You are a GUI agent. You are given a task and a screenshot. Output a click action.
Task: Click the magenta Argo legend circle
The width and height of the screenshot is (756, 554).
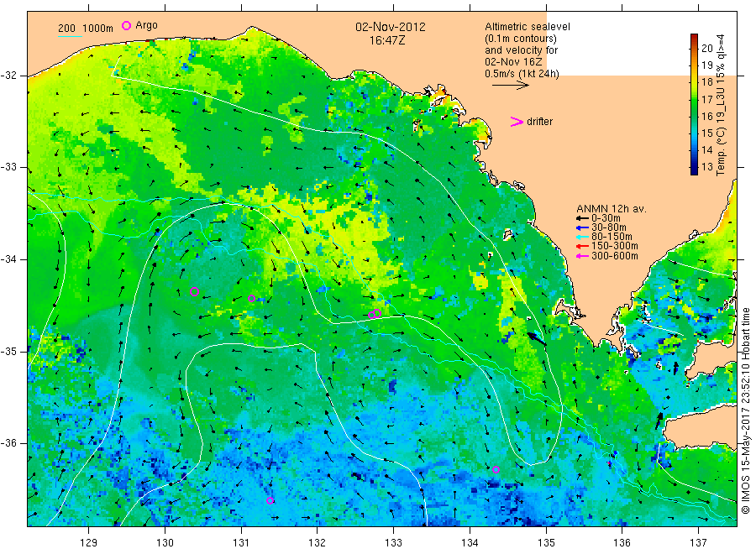pyautogui.click(x=126, y=25)
